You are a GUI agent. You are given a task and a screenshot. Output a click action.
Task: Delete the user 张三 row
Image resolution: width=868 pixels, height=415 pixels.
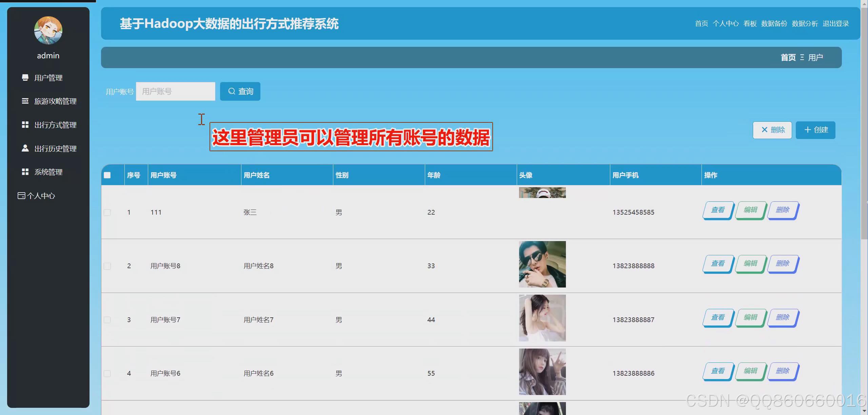click(783, 210)
